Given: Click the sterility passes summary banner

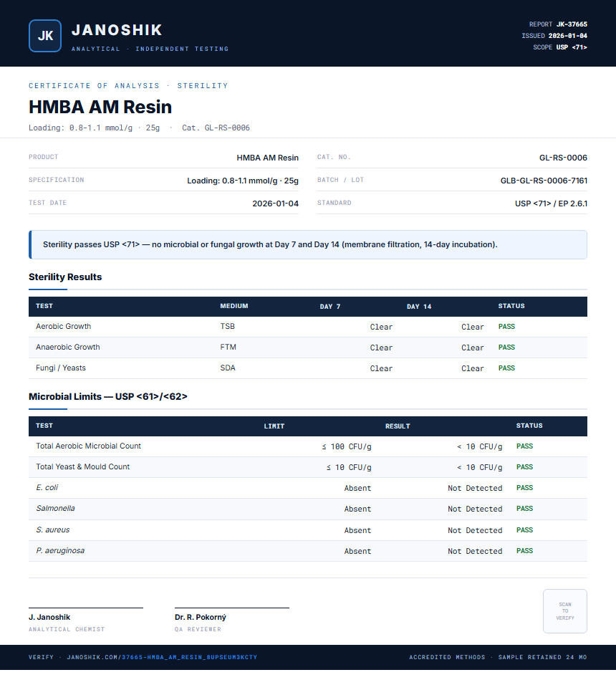Looking at the screenshot, I should click(307, 244).
